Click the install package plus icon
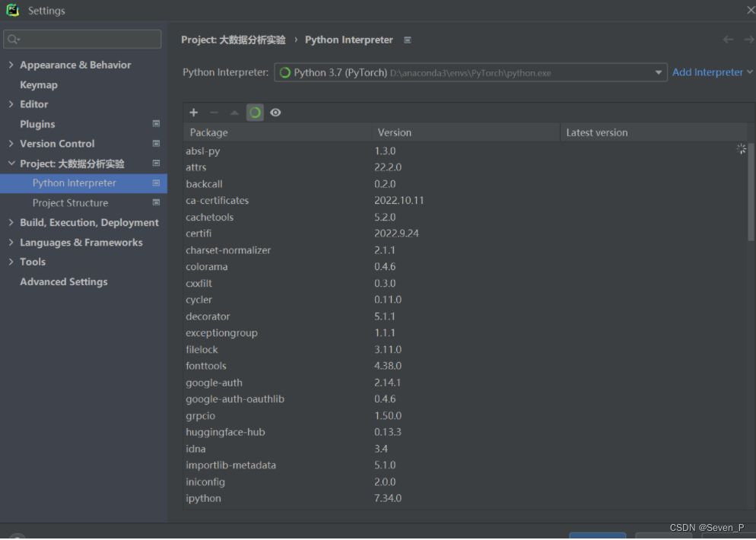 [194, 113]
